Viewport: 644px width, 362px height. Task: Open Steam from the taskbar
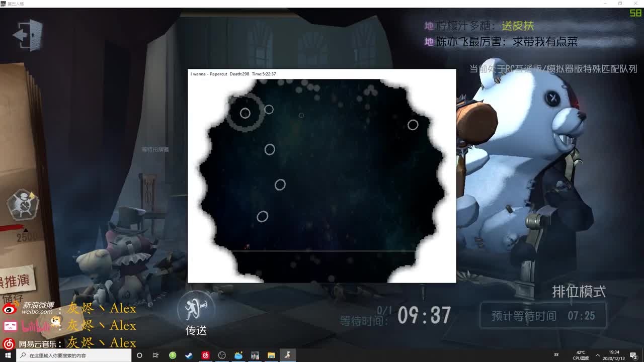[189, 355]
